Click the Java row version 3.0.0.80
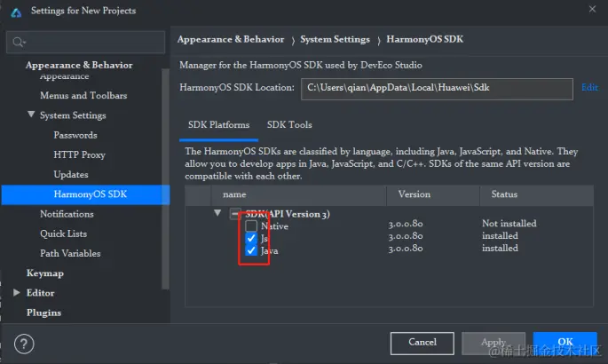 point(406,249)
